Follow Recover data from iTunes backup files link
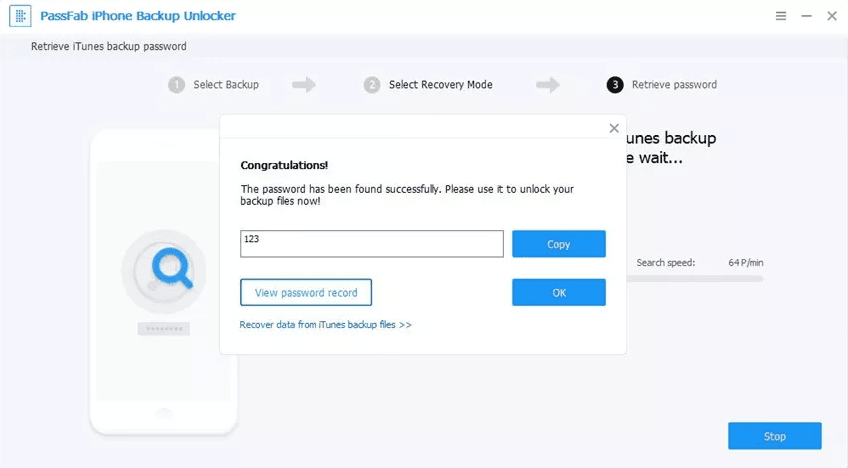The image size is (848, 468). [x=325, y=325]
